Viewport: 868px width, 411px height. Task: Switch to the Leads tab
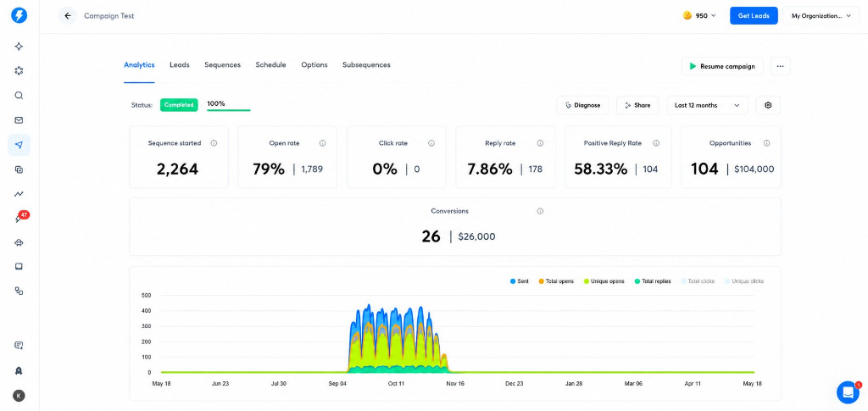click(180, 64)
